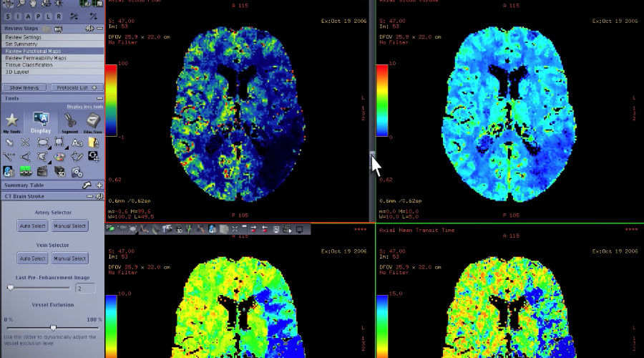Open the 3D Layout step

click(x=52, y=72)
